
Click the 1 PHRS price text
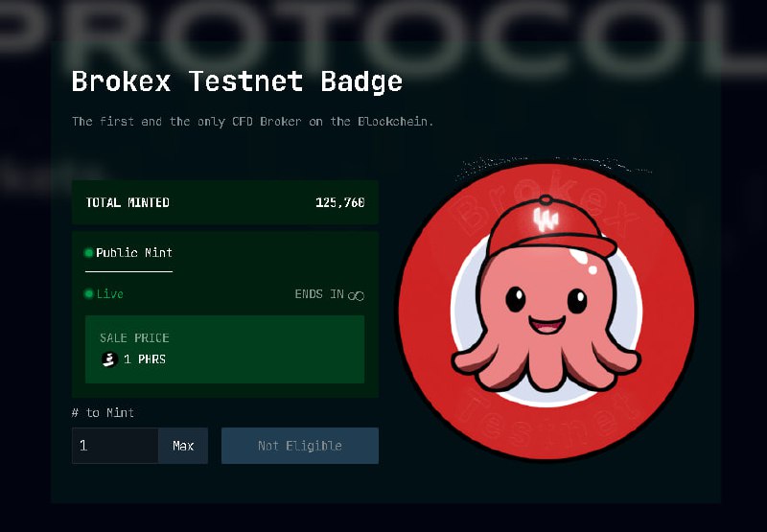coord(145,359)
